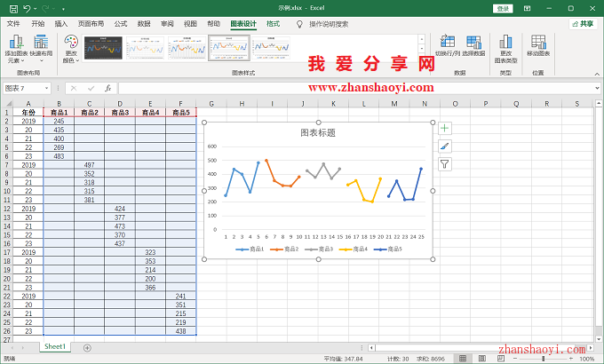
Task: Open ribbon display options icon
Action: pyautogui.click(x=527, y=9)
